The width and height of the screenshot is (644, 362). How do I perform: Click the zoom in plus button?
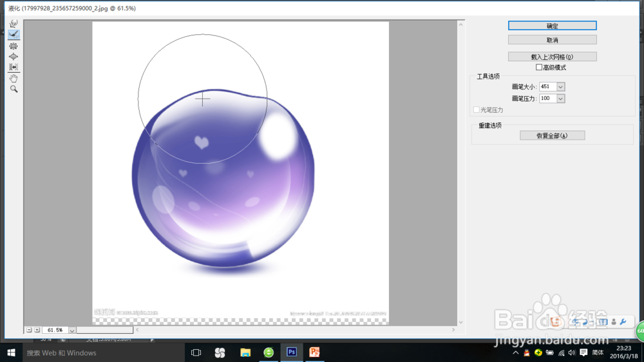coord(37,330)
